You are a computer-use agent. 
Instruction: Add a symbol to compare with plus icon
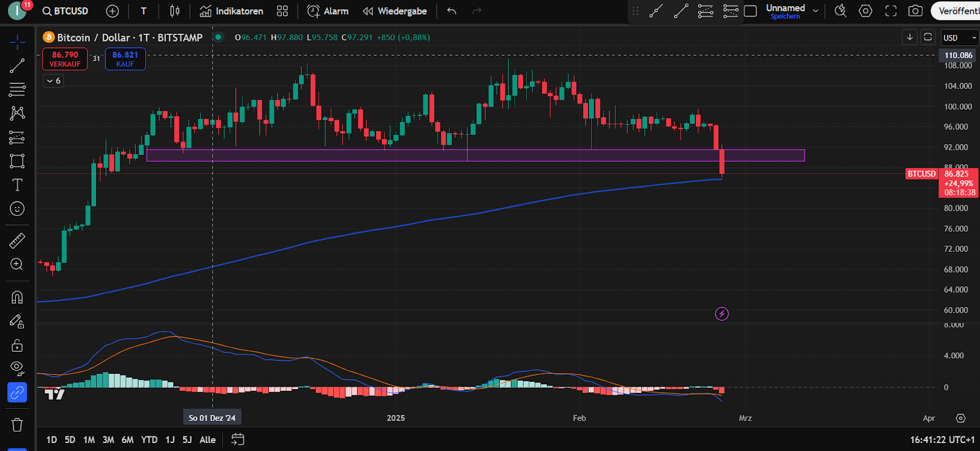[x=112, y=11]
